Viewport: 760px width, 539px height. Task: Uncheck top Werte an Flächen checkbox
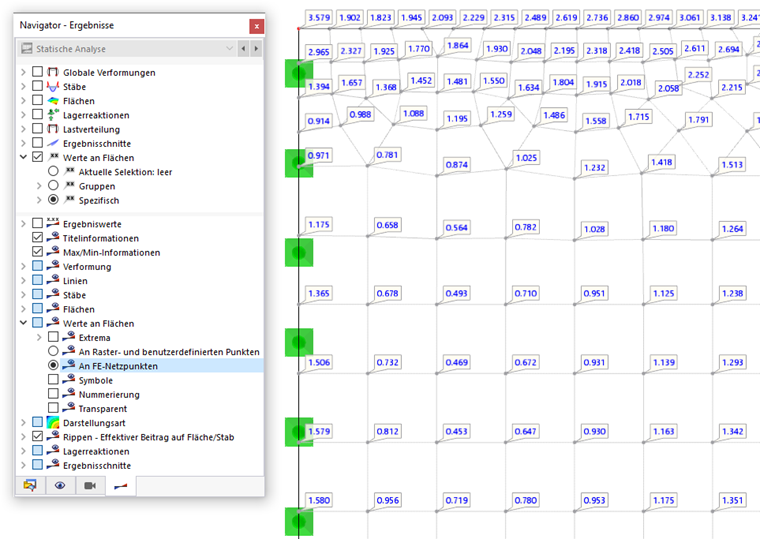coord(37,157)
